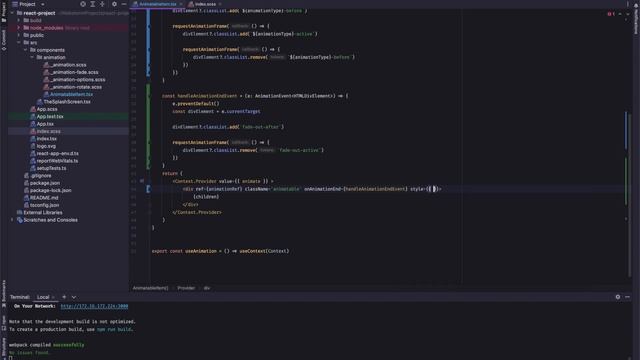Select reportWebVitals.ts file
This screenshot has height=360, width=640.
tap(57, 161)
